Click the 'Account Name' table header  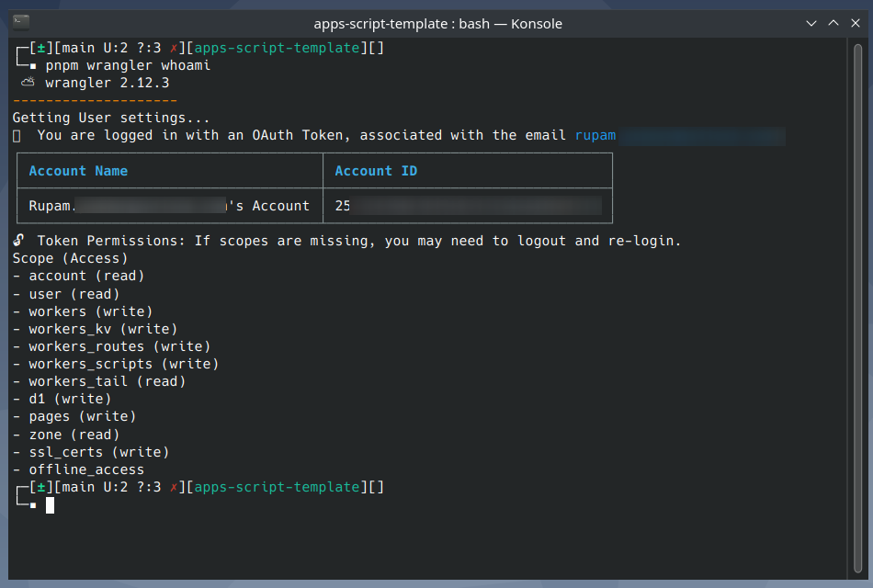coord(78,171)
